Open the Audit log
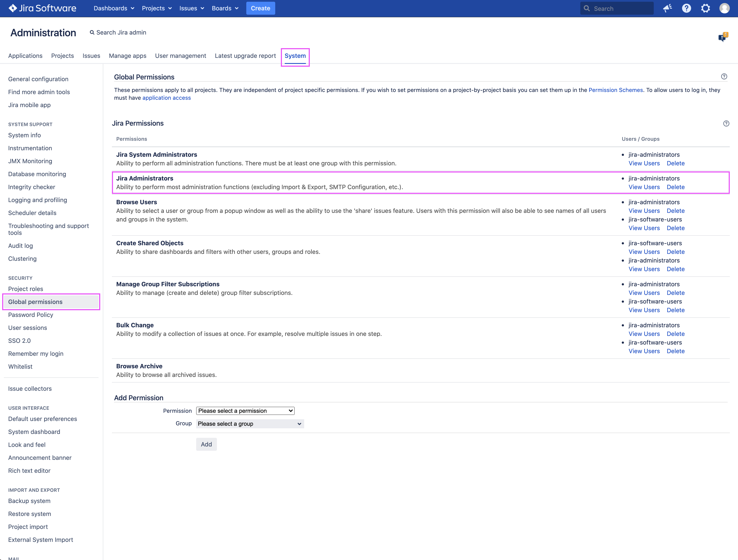 (x=20, y=246)
